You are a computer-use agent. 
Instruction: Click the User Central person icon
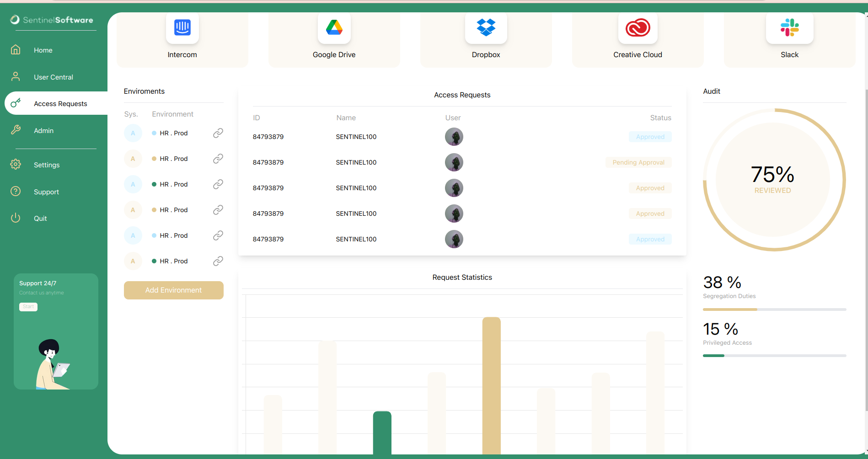point(16,76)
